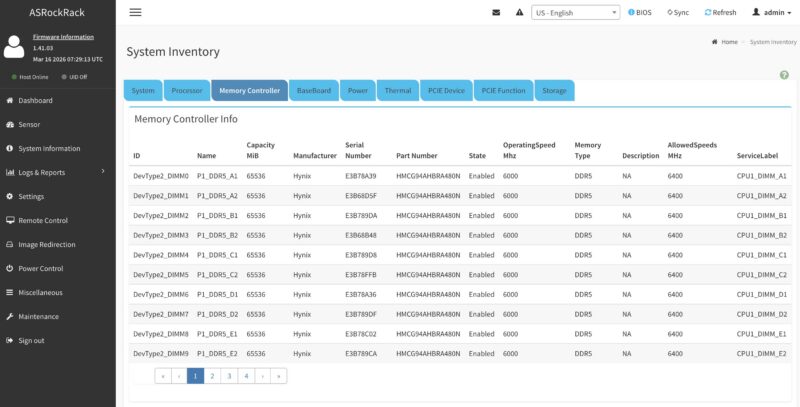800x407 pixels.
Task: Click the ServiceLabel column header
Action: click(757, 156)
